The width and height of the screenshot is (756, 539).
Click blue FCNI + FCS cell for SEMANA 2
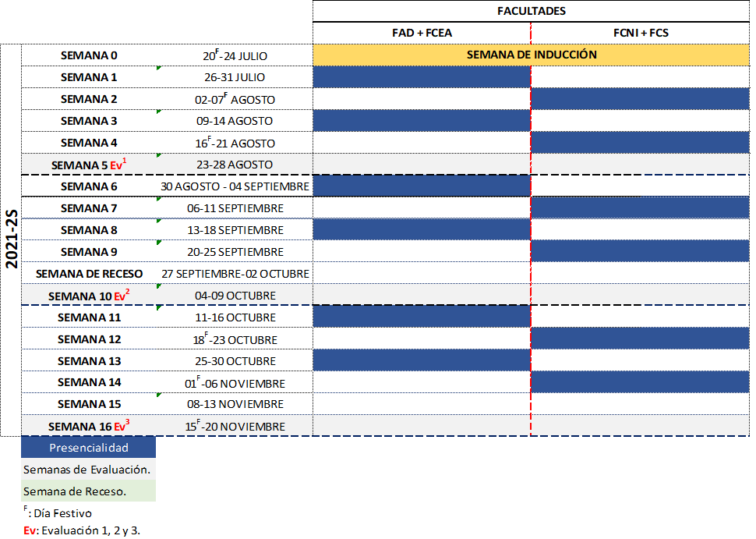click(640, 99)
